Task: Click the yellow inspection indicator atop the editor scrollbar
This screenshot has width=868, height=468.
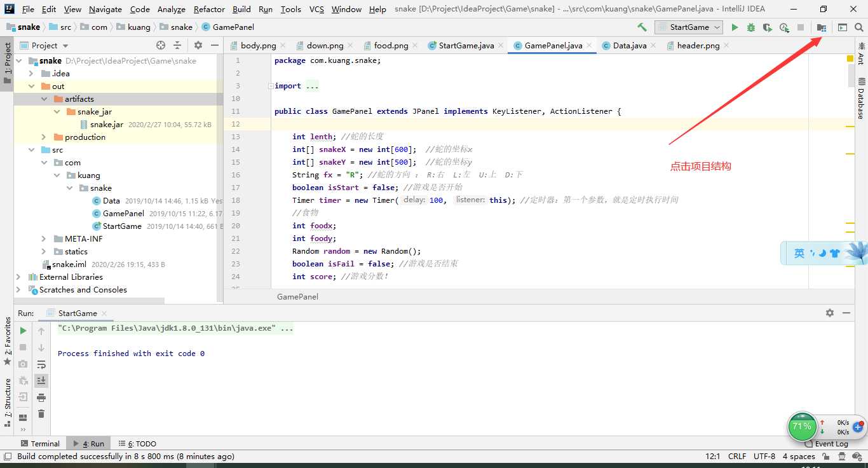Action: point(850,59)
